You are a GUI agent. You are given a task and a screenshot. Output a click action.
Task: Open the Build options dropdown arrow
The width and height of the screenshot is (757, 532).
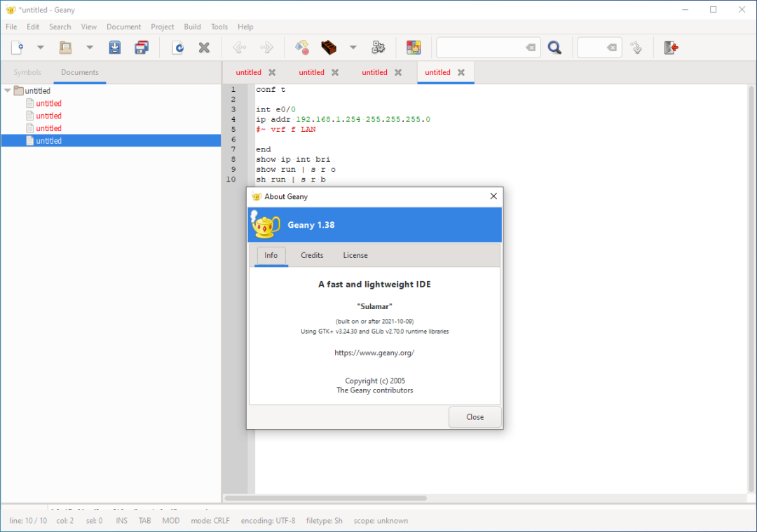coord(353,47)
